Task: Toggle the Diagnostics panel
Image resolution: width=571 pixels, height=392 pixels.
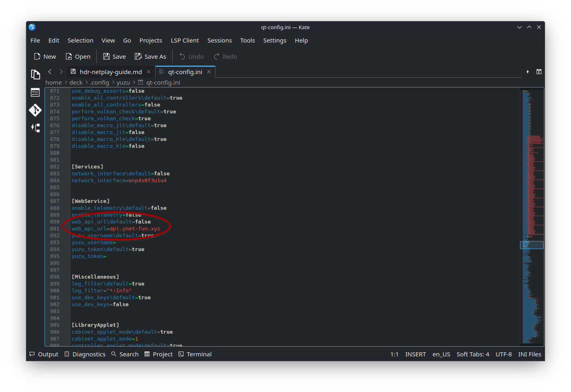Action: 85,354
